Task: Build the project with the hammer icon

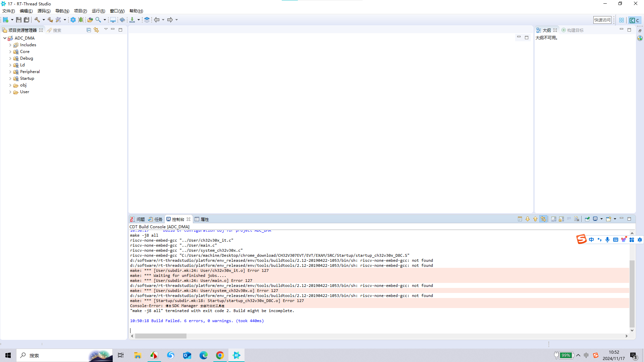Action: coord(37,20)
